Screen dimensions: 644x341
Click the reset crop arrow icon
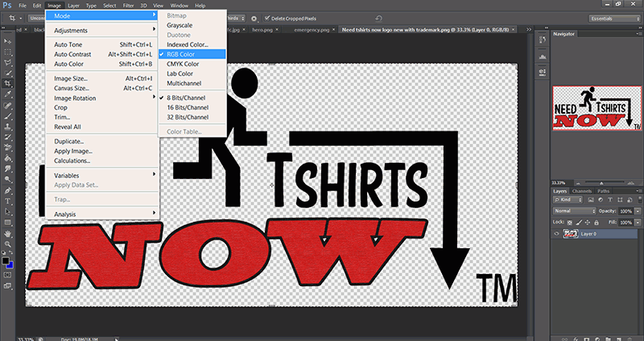point(378,19)
